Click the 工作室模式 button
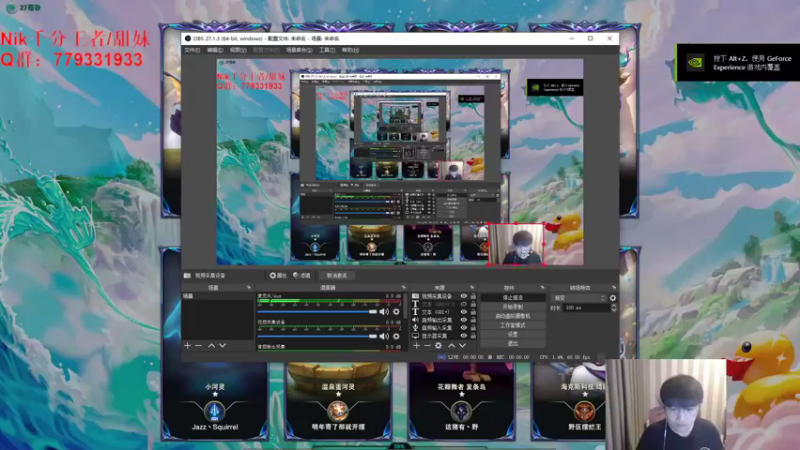The height and width of the screenshot is (450, 800). 513,325
